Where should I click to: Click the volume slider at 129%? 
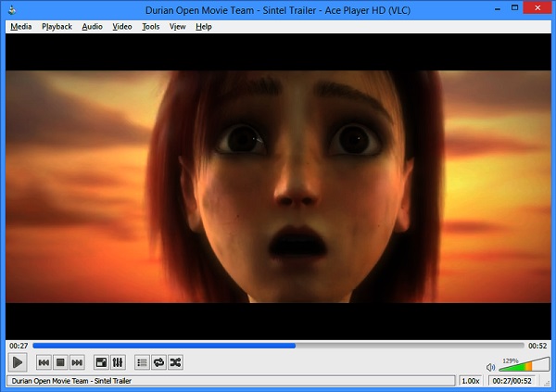coord(522,367)
